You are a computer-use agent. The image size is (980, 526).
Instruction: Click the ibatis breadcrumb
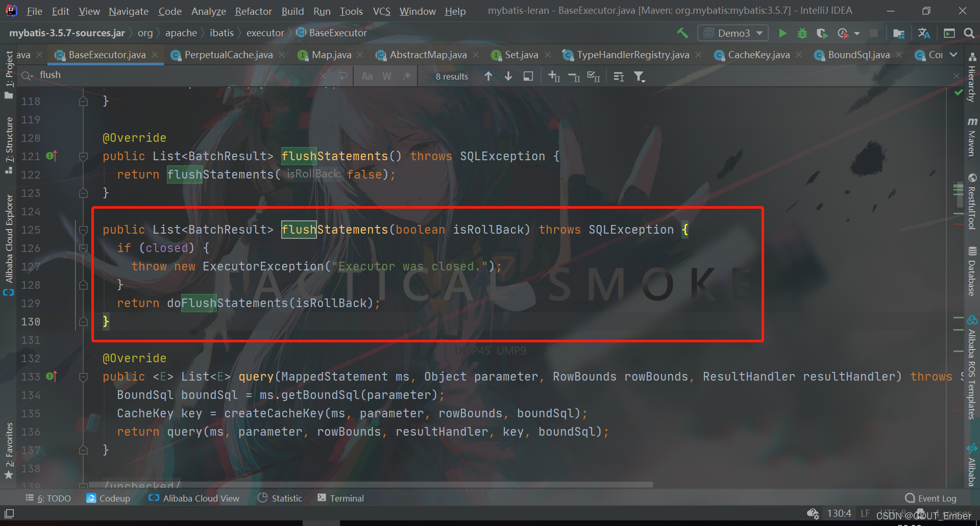click(222, 33)
